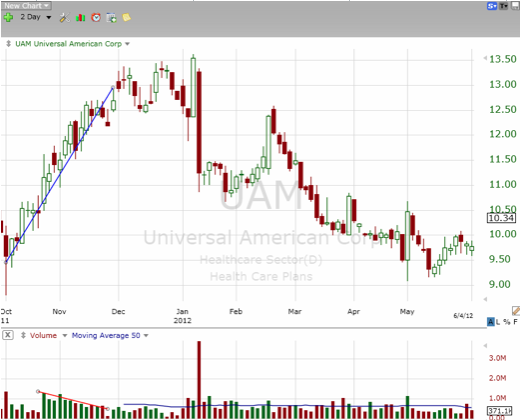Select logarithmic scaling 'L' toggle
Screen dimensions: 520x420
coord(498,322)
